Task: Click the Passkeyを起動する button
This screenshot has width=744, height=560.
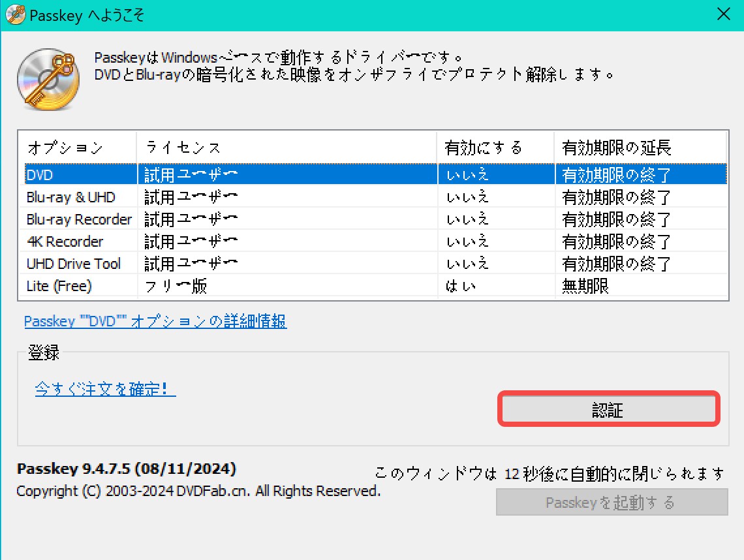Action: (612, 502)
